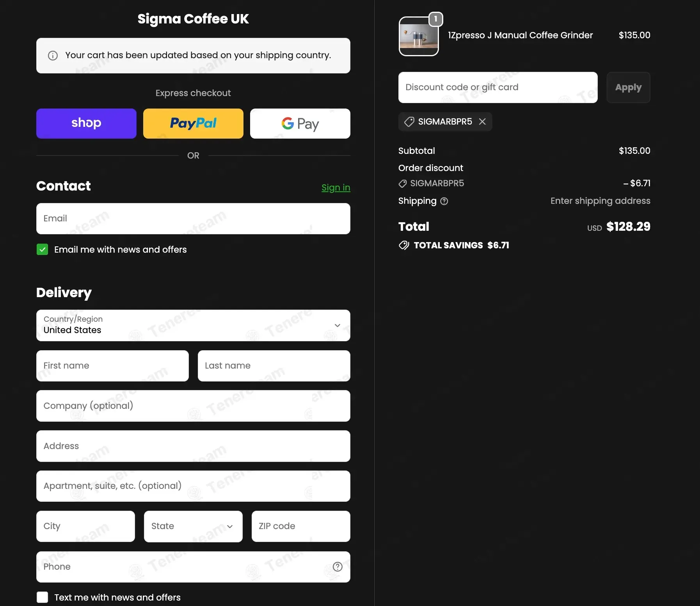Check out using PayPal

193,123
